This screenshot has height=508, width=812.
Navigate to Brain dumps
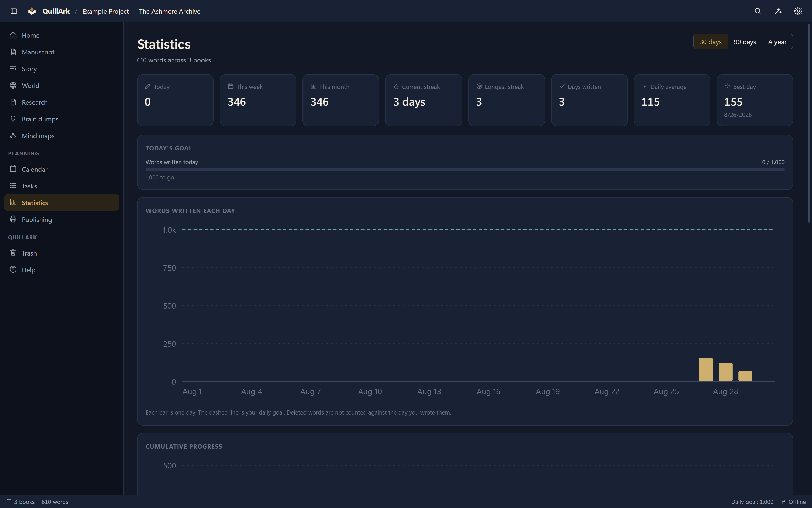[61, 119]
